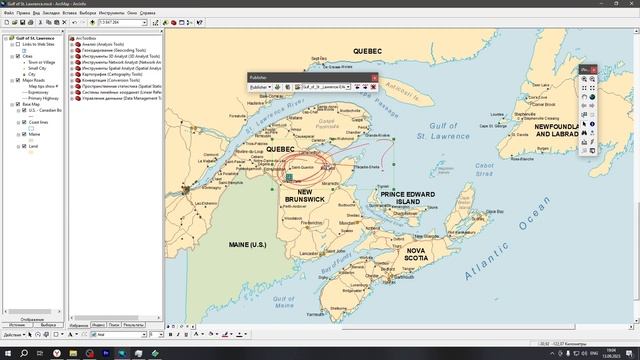
Task: Cut the selected element
Action: pos(40,22)
